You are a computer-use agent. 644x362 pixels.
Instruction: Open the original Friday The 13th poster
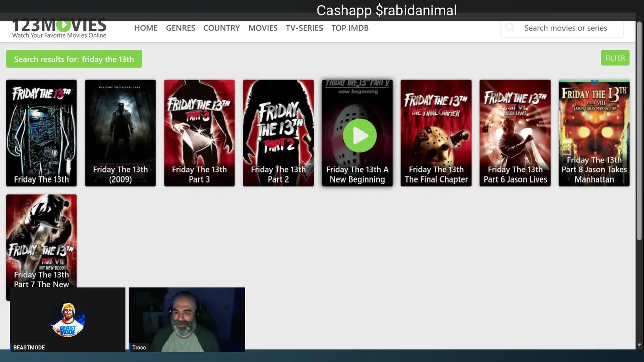[41, 133]
